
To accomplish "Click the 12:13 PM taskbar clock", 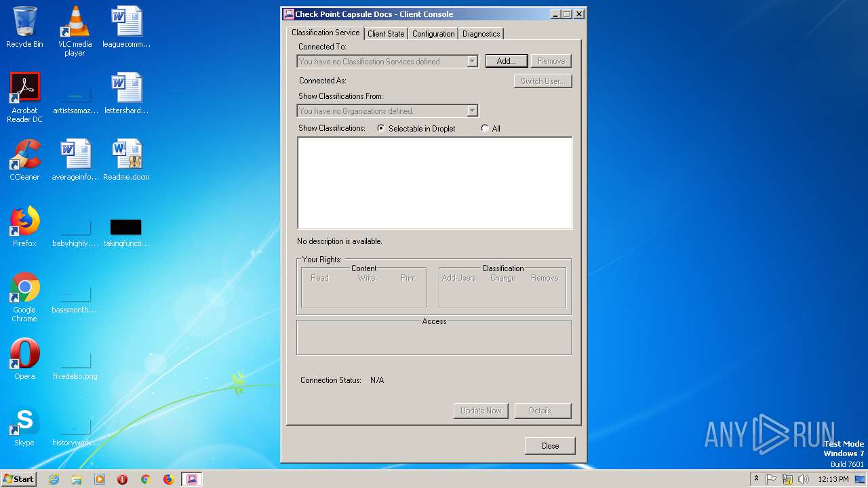I will [833, 479].
